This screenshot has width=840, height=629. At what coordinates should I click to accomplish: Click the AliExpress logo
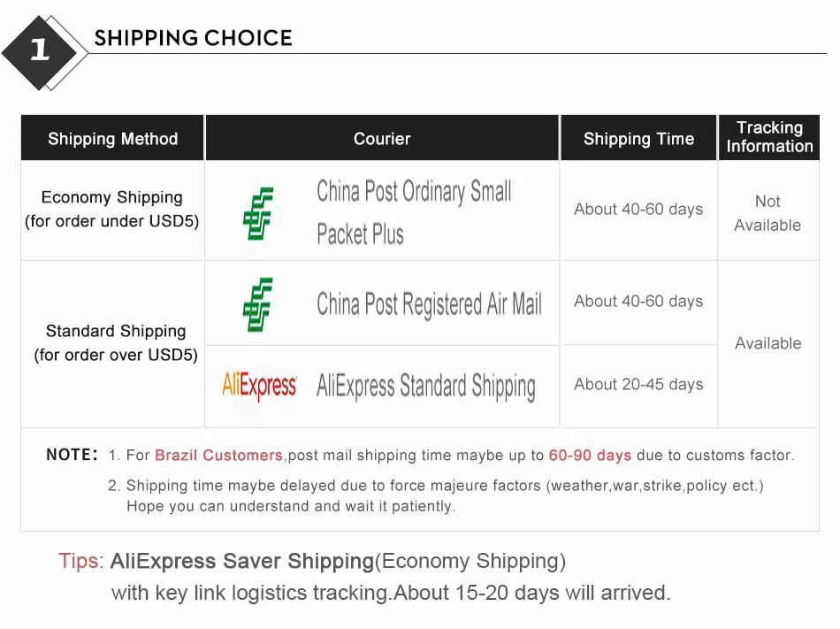tap(259, 385)
